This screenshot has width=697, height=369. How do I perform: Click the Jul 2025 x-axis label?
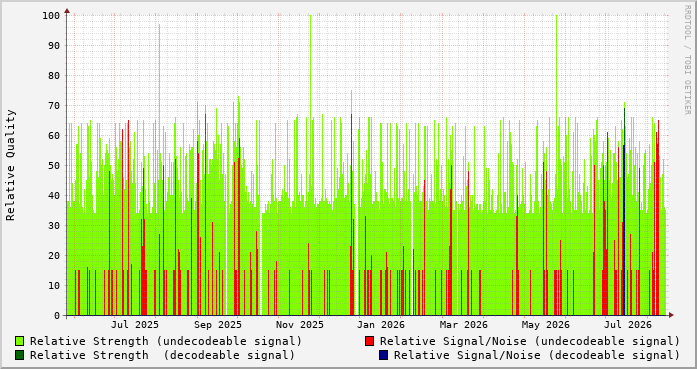click(135, 325)
